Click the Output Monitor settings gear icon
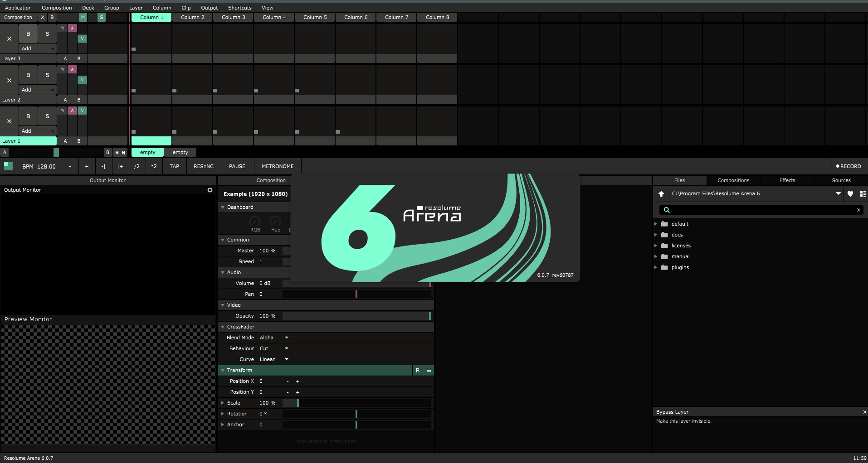This screenshot has height=463, width=868. point(210,190)
